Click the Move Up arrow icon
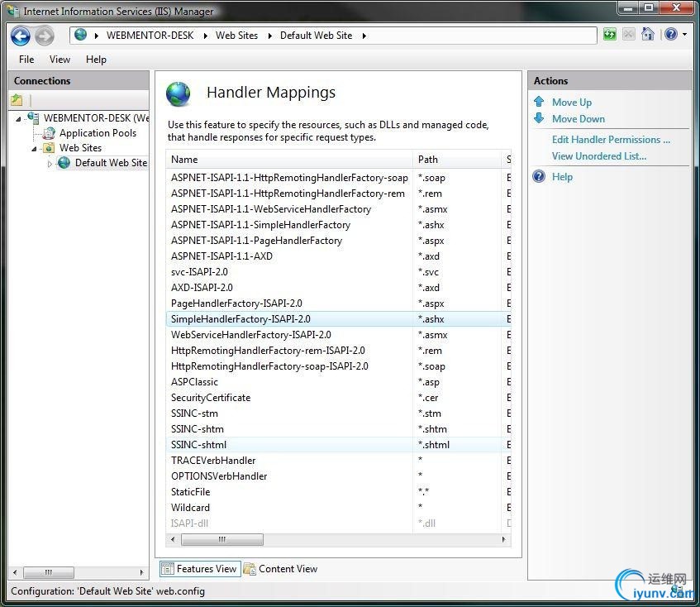 [539, 103]
